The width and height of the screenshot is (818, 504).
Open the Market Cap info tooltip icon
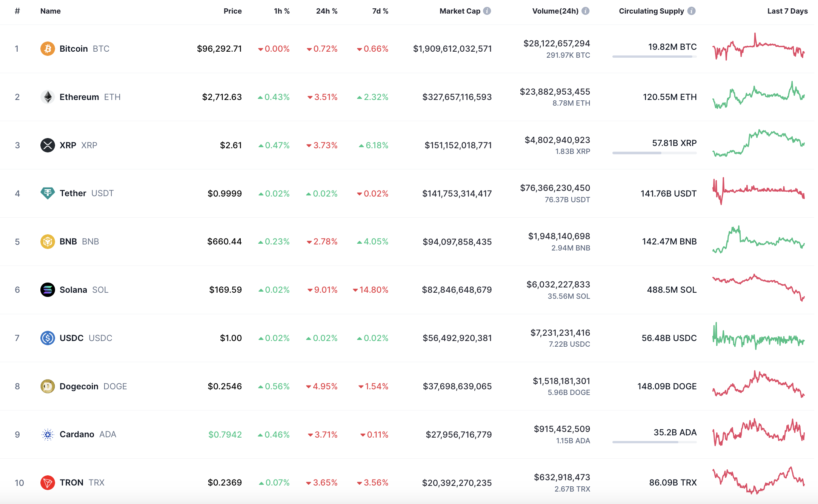(x=487, y=11)
